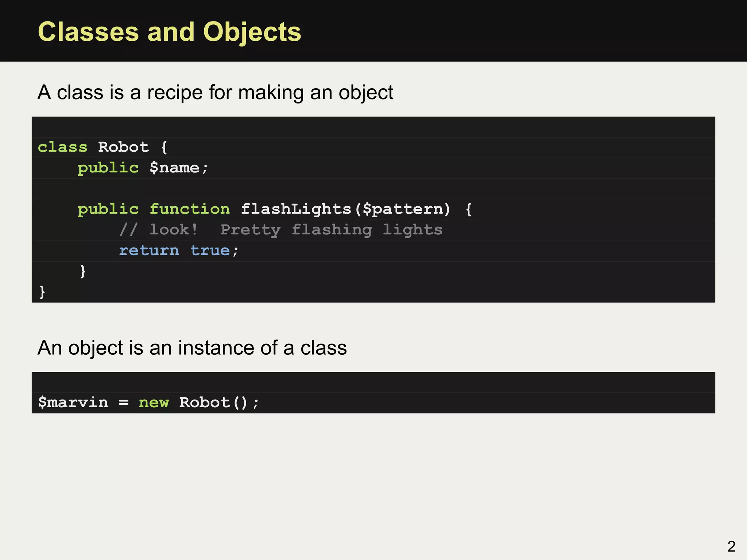Click the green "new" keyword
747x560 pixels.
click(154, 402)
